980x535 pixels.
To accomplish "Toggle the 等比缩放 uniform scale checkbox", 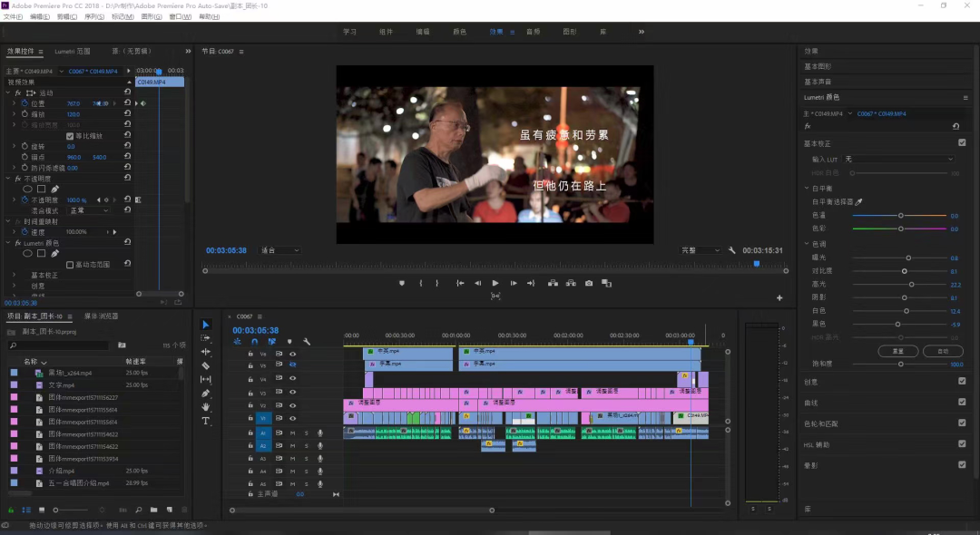I will [71, 136].
